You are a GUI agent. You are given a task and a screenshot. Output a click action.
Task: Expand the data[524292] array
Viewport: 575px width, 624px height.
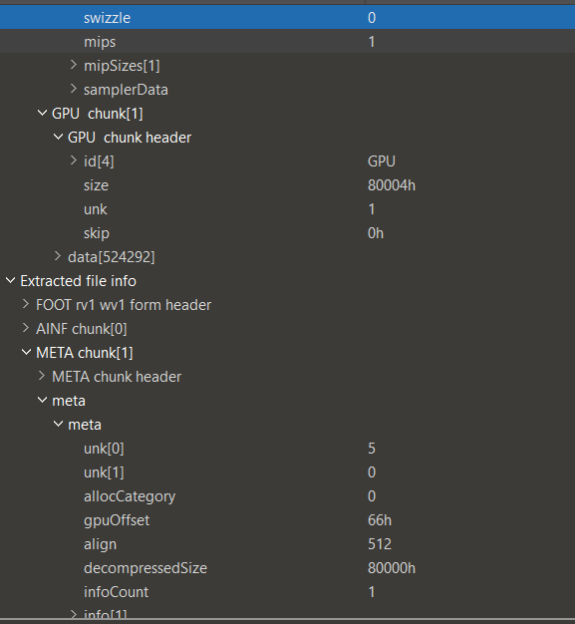[58, 256]
